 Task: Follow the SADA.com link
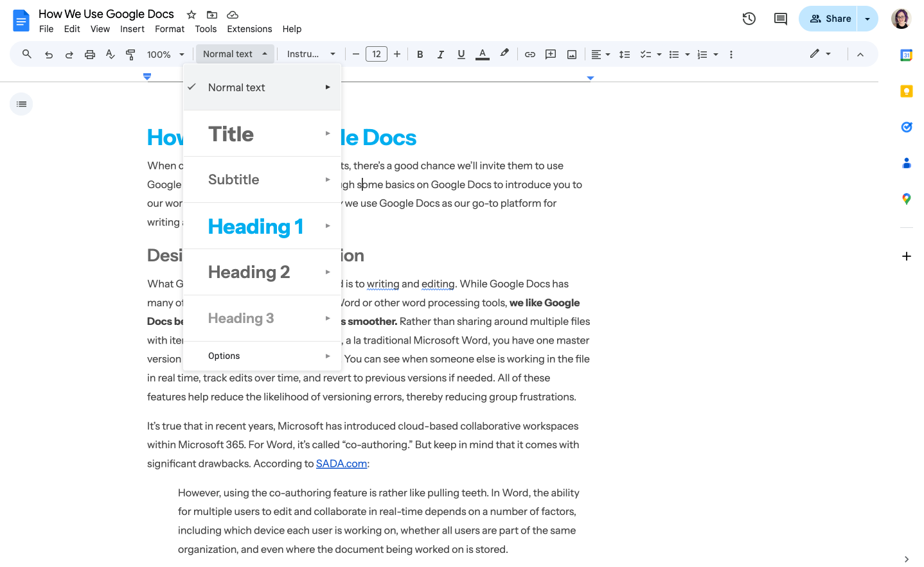341,464
